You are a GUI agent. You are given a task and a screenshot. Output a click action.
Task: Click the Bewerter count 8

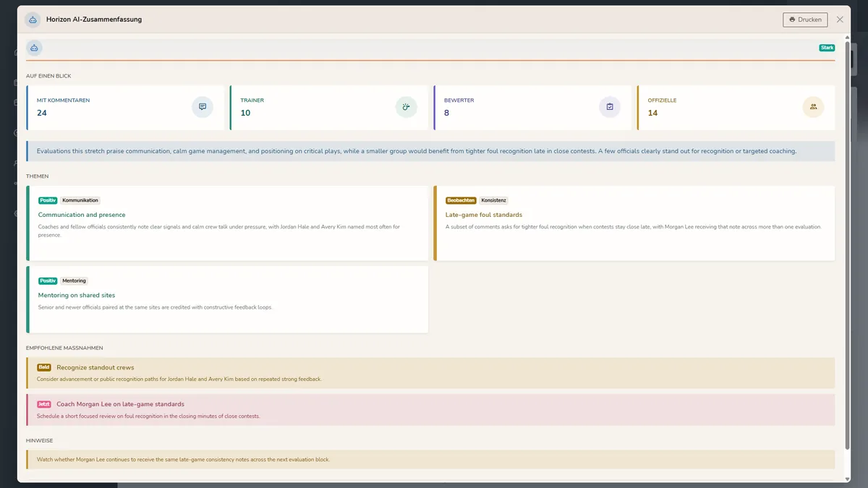(446, 113)
